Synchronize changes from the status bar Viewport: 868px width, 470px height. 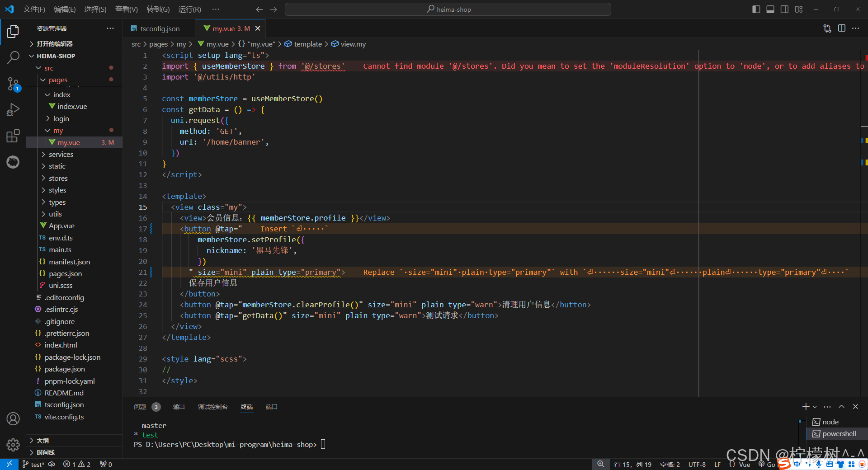pos(52,464)
